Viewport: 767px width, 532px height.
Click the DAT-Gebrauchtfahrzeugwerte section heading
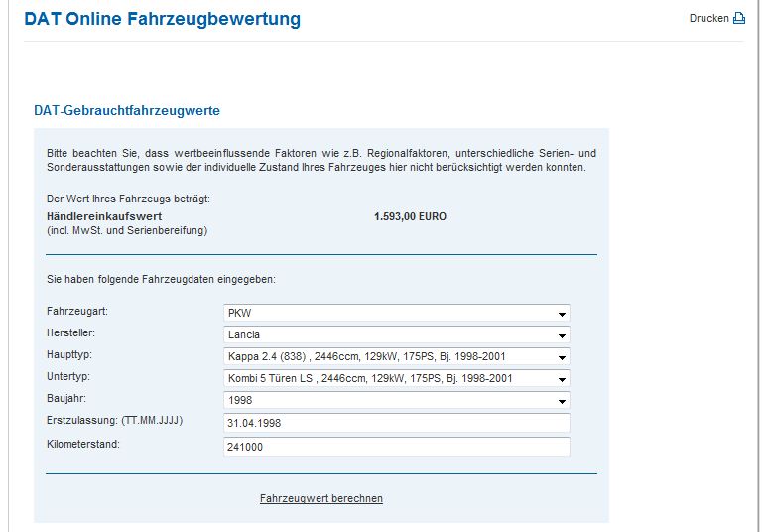(127, 111)
